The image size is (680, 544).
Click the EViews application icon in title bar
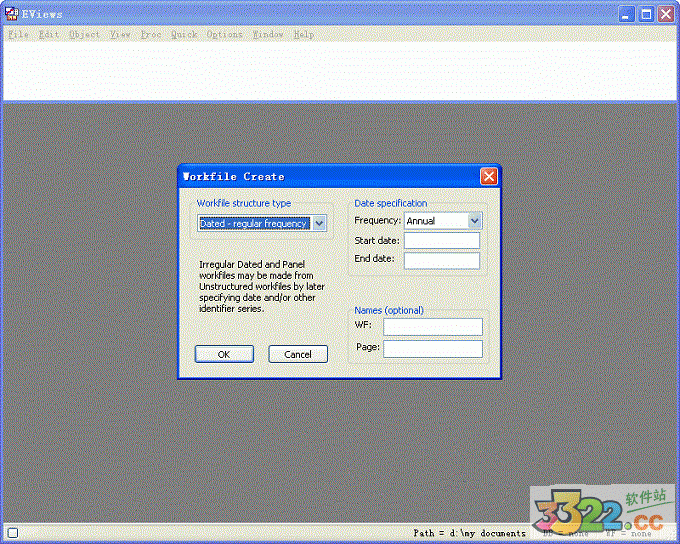(x=11, y=14)
